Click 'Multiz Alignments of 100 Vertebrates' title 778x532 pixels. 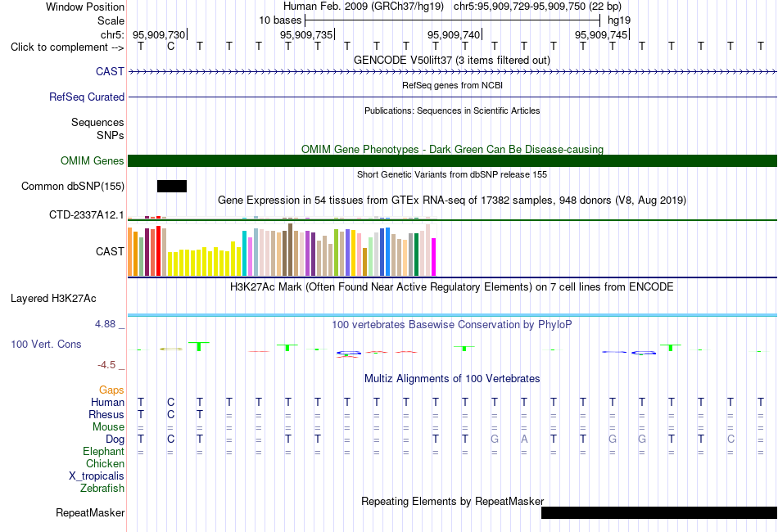tap(452, 379)
